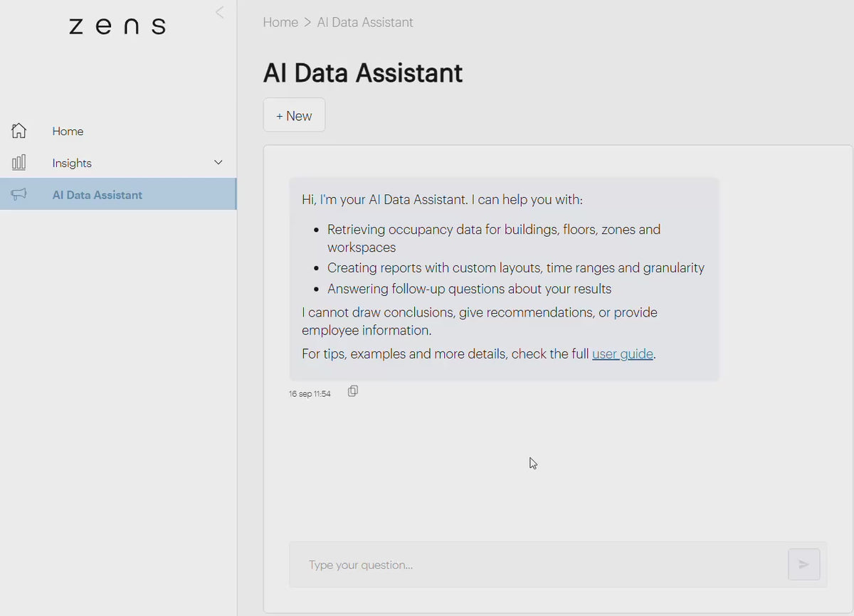Click the Zens logo
This screenshot has height=616, width=854.
[x=117, y=26]
